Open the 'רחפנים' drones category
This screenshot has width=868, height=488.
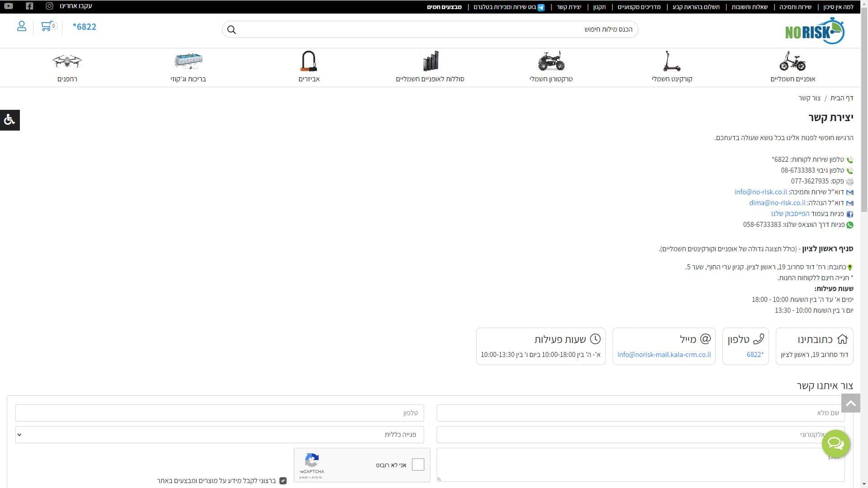tap(67, 67)
